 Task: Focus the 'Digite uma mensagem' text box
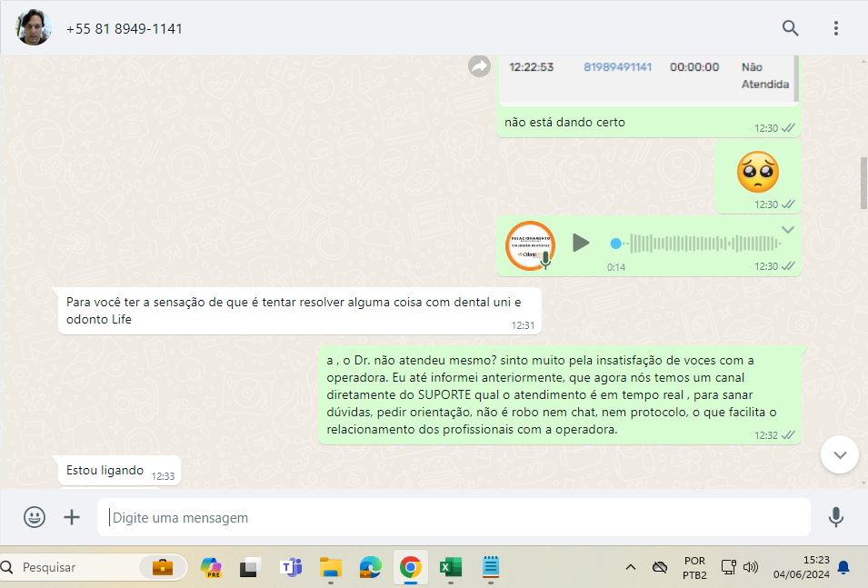pyautogui.click(x=454, y=517)
